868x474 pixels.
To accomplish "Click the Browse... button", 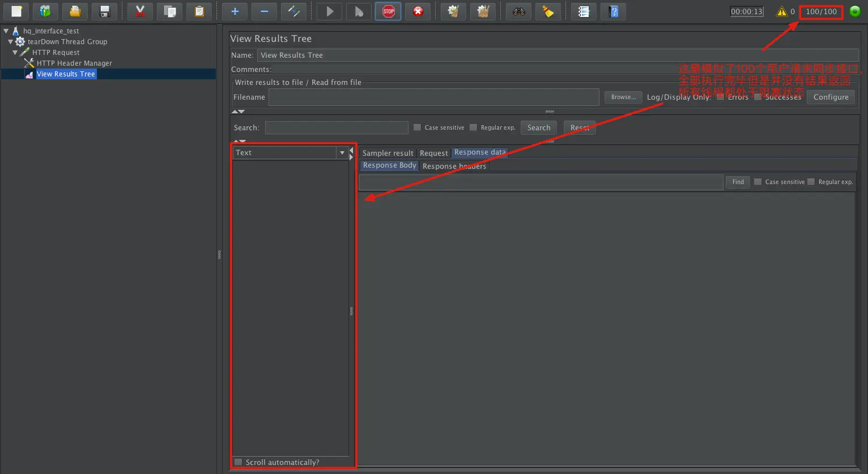I will tap(623, 97).
